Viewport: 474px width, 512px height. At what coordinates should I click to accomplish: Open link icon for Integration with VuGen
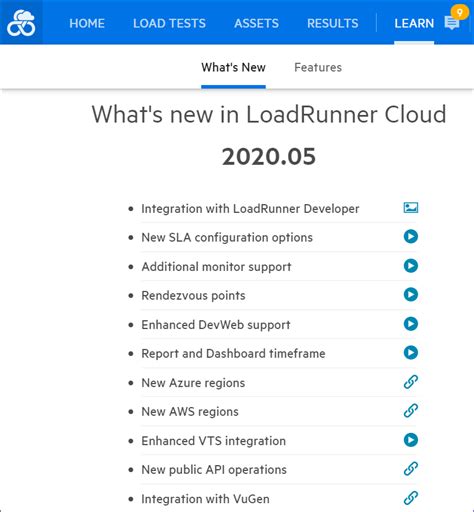tap(411, 498)
